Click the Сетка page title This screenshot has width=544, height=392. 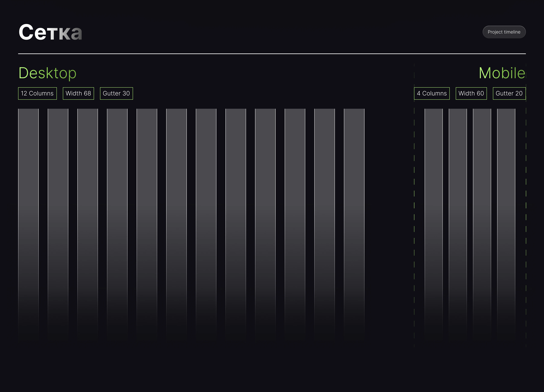point(50,32)
